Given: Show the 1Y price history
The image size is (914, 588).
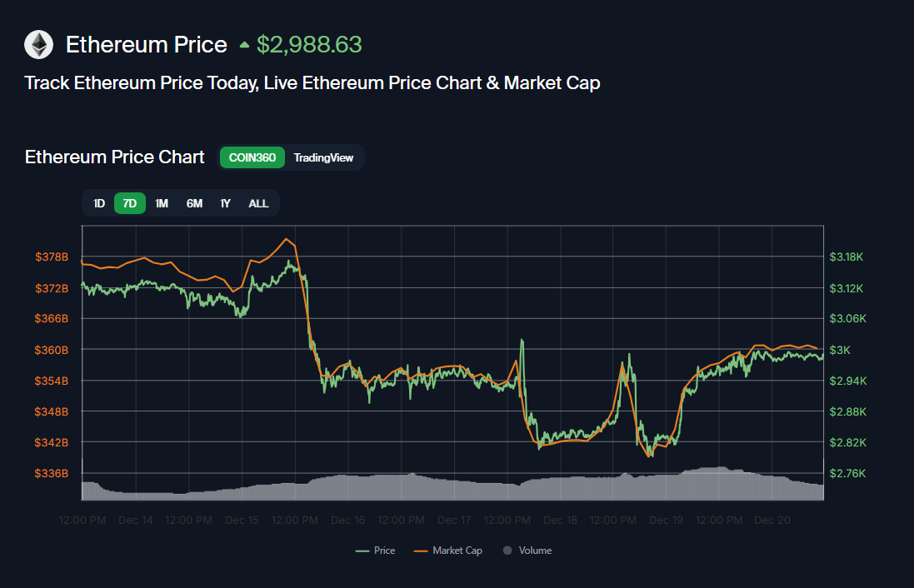Looking at the screenshot, I should click(225, 202).
